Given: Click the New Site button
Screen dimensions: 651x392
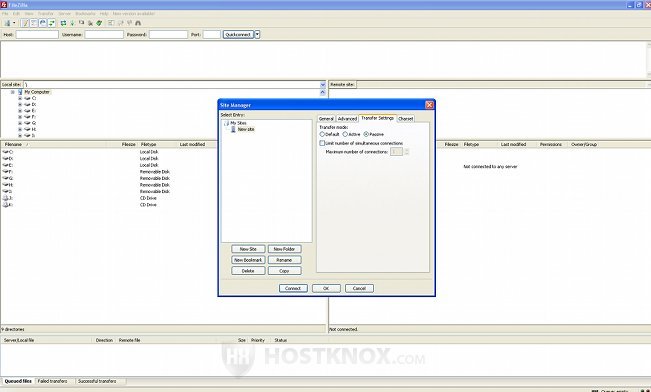Looking at the screenshot, I should pyautogui.click(x=248, y=249).
